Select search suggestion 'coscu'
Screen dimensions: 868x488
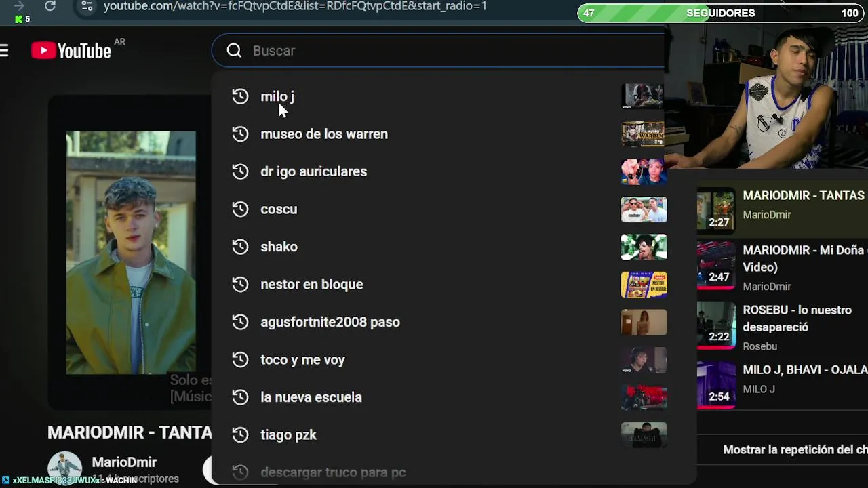(x=279, y=209)
